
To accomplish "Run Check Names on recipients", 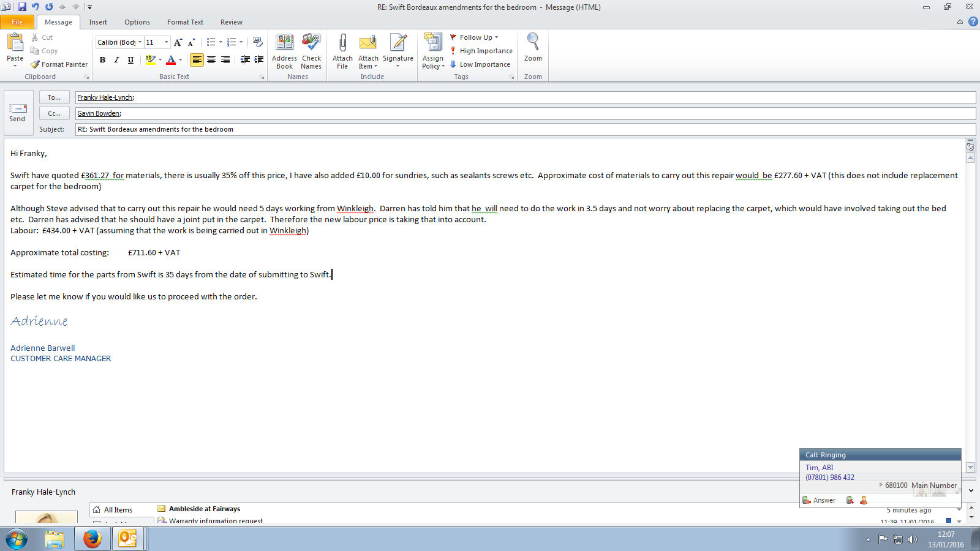I will [311, 51].
